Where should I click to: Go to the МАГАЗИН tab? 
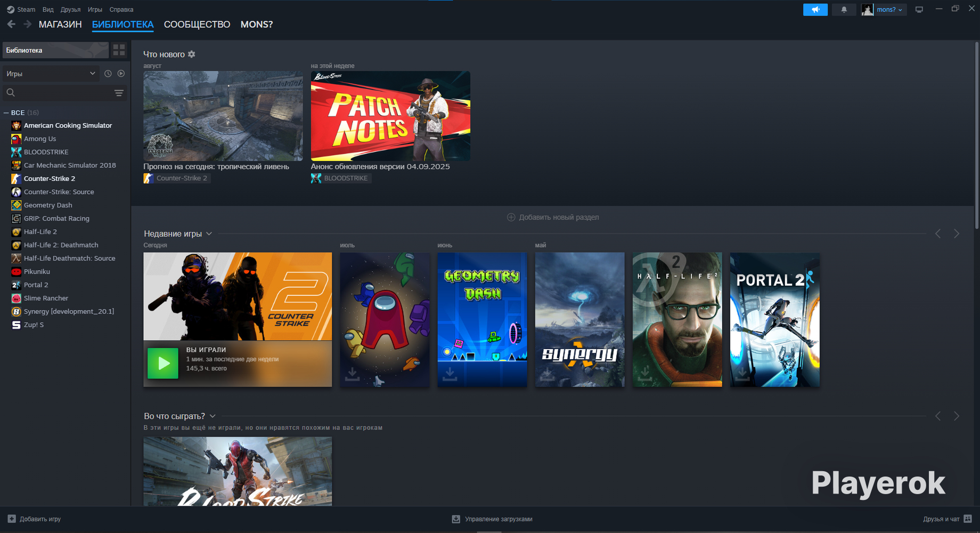60,25
